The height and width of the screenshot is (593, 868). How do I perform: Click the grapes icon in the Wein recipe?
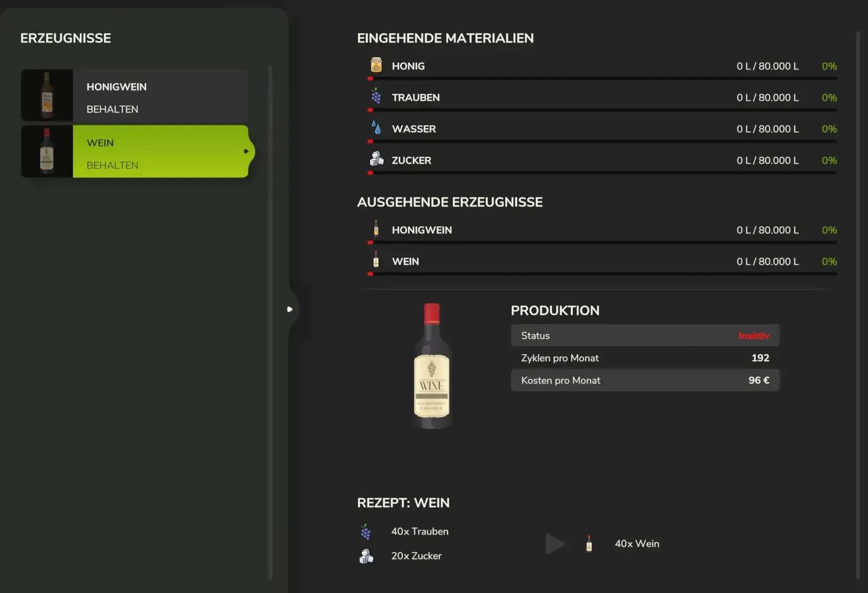366,532
